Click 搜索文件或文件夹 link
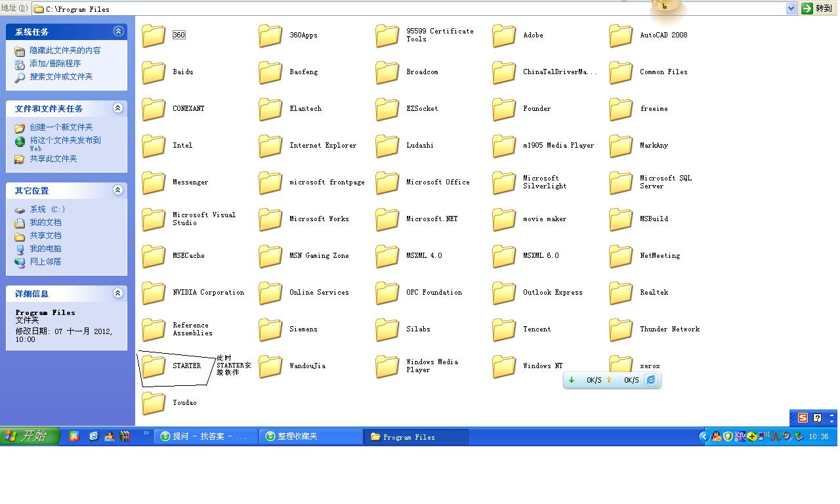The image size is (840, 504). (61, 77)
